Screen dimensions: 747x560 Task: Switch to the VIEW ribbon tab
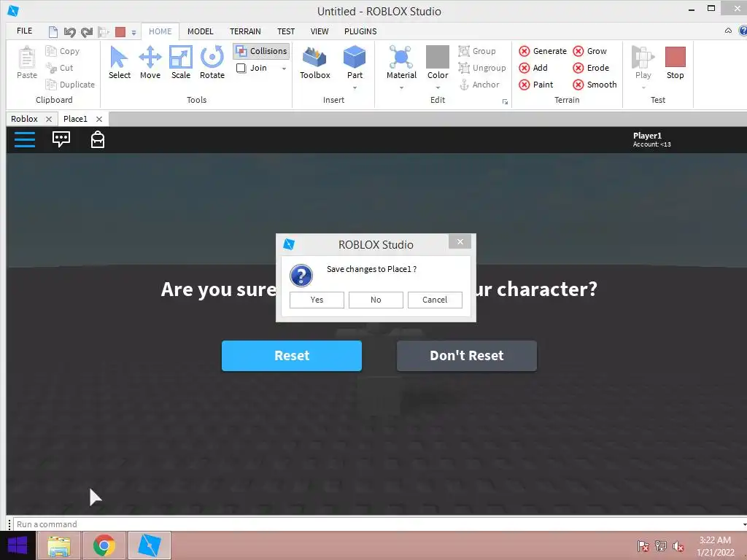click(320, 31)
